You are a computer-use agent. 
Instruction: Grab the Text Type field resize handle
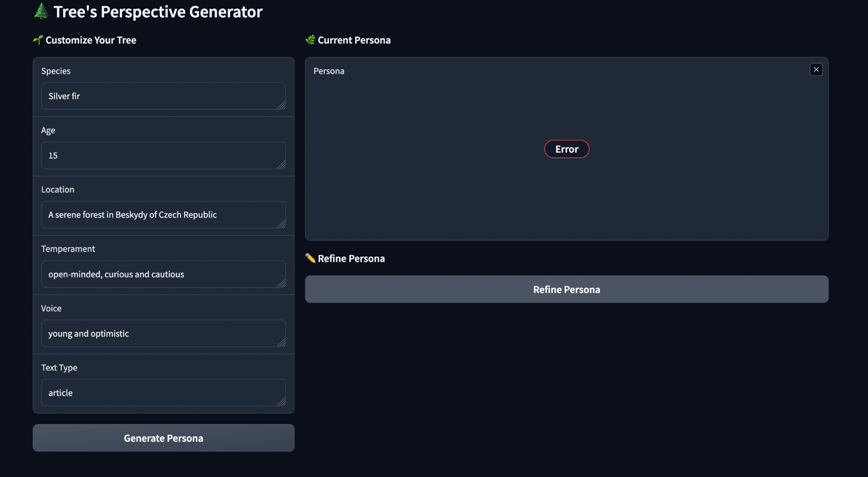coord(281,402)
